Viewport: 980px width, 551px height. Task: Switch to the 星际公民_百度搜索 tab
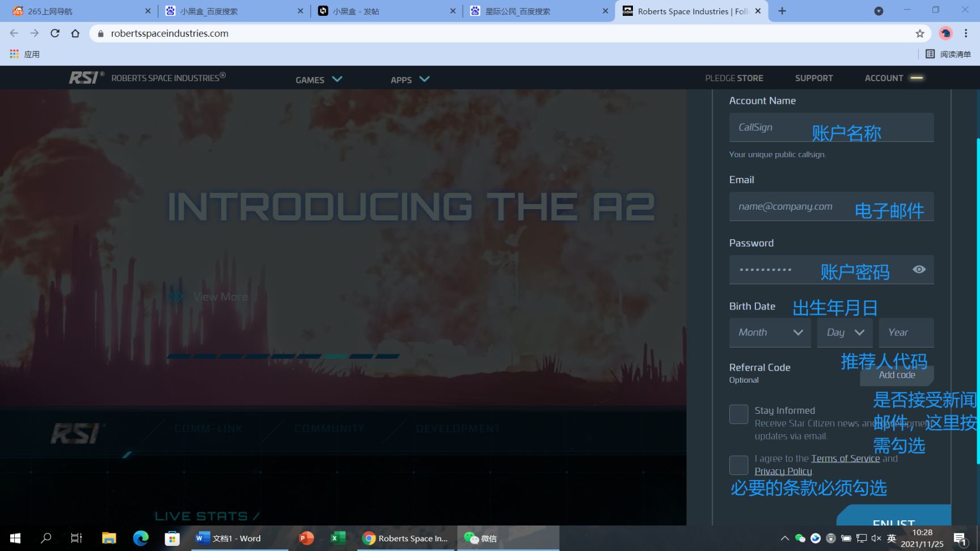539,11
